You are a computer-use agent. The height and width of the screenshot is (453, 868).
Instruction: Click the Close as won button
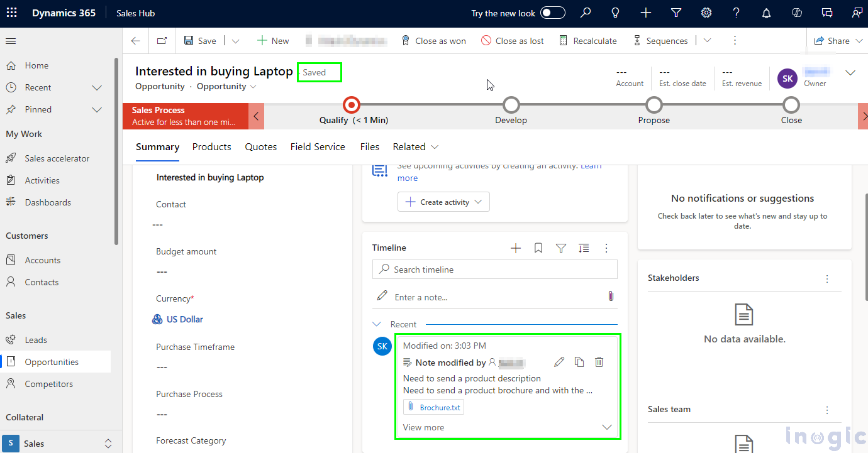(x=434, y=41)
